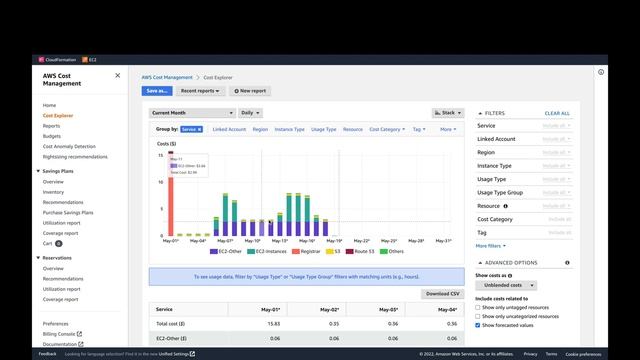Click the S3 legend swatch
The image size is (640, 360).
point(329,251)
